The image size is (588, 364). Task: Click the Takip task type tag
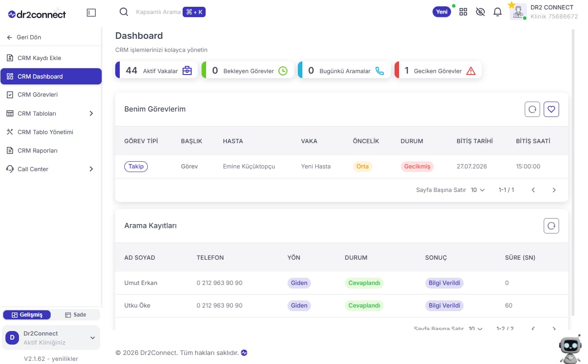136,167
